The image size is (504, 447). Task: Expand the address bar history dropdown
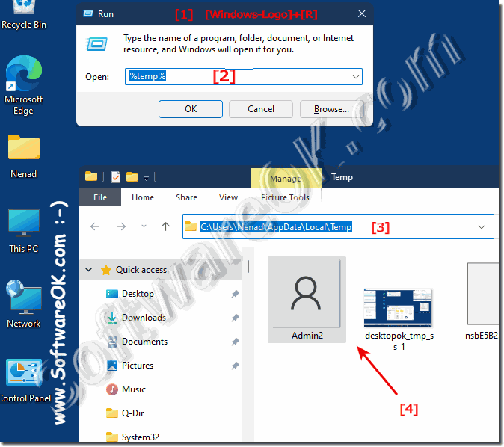[x=481, y=227]
